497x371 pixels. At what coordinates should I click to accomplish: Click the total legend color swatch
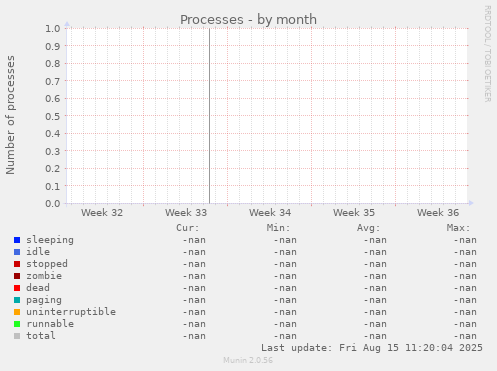[x=17, y=336]
